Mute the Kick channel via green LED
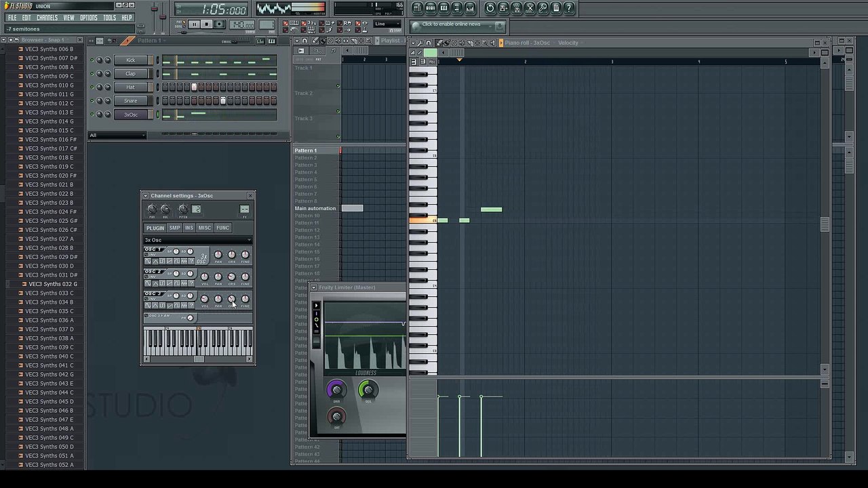 click(92, 60)
